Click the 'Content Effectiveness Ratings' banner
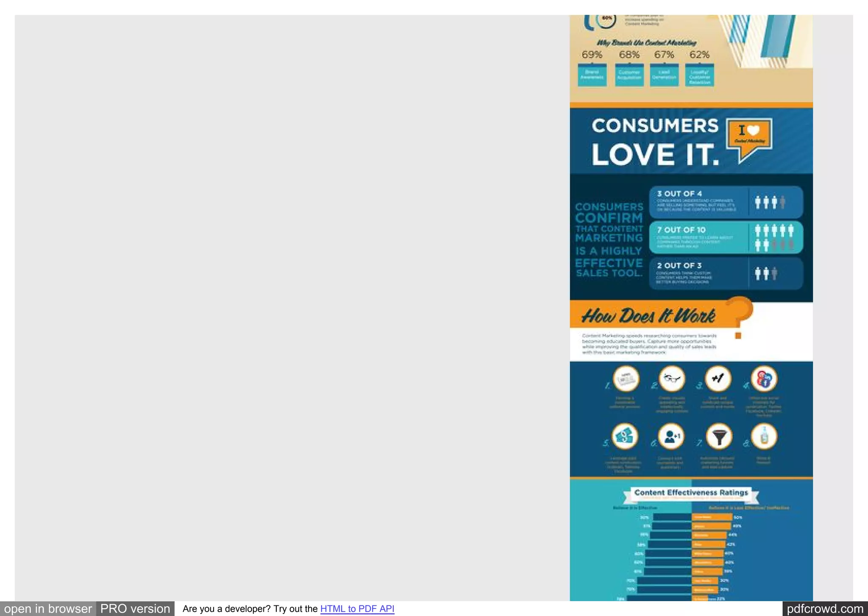868x616 pixels. (691, 493)
